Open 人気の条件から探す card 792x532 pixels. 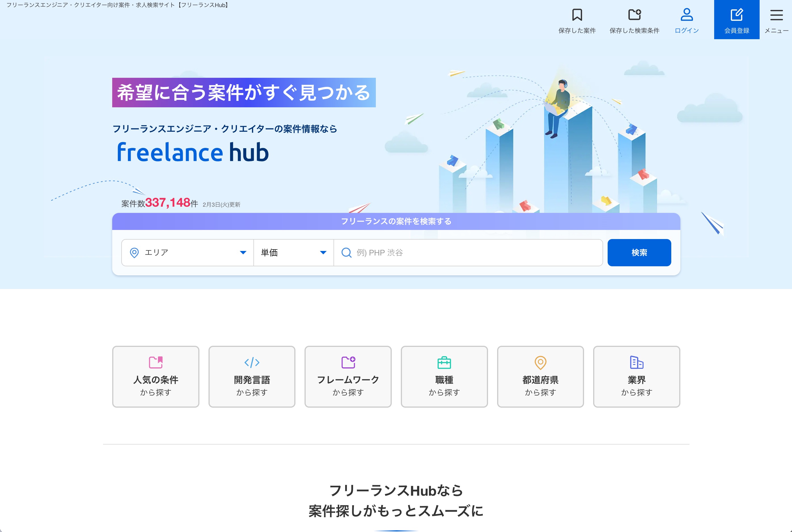pos(155,377)
